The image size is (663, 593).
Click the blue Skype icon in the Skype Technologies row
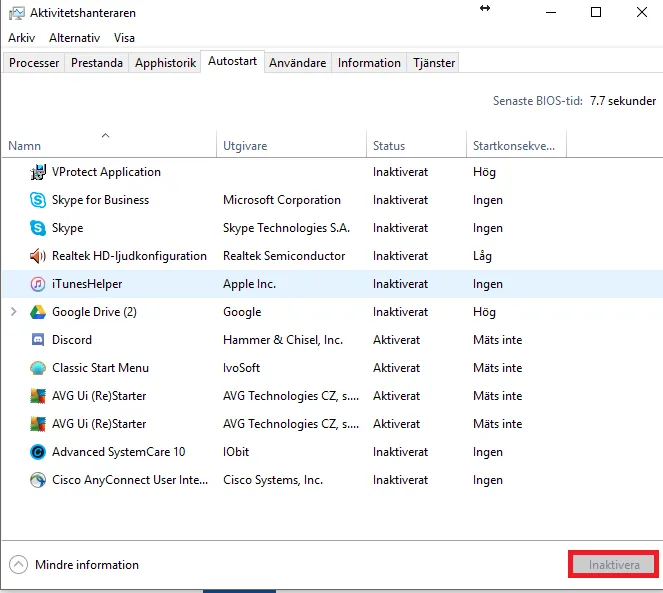coord(38,228)
